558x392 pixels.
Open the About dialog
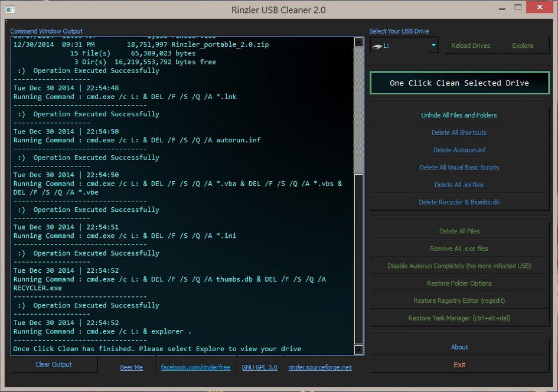pos(459,347)
